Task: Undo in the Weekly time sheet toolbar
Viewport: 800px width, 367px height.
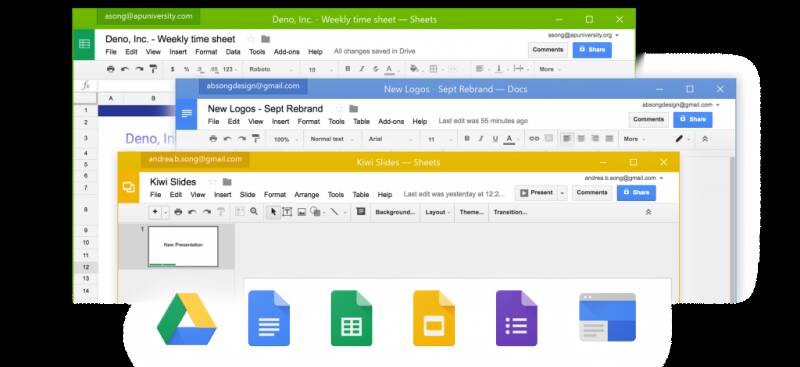Action: [125, 69]
